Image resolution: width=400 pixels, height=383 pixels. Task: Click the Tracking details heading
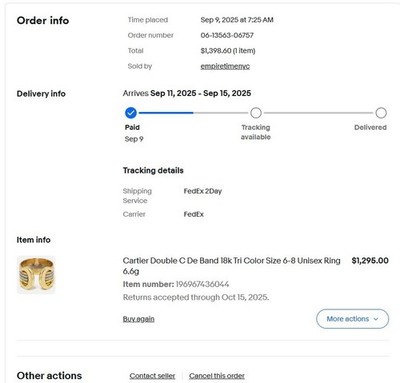click(x=153, y=170)
